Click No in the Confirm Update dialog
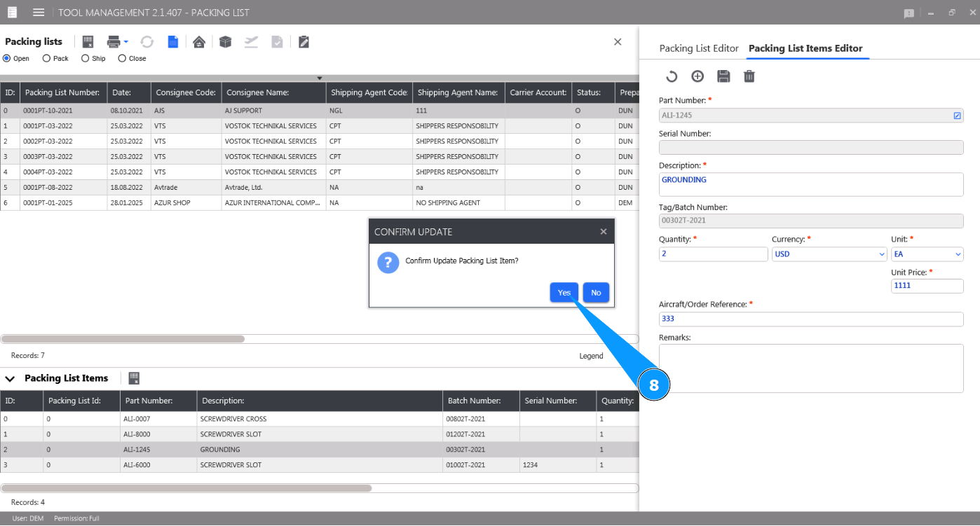 pyautogui.click(x=596, y=293)
